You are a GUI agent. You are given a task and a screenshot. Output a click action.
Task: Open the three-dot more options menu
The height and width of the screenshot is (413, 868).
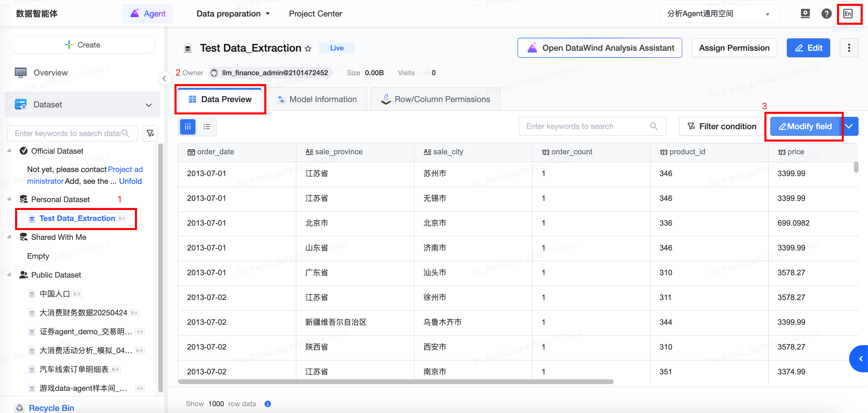pyautogui.click(x=849, y=48)
